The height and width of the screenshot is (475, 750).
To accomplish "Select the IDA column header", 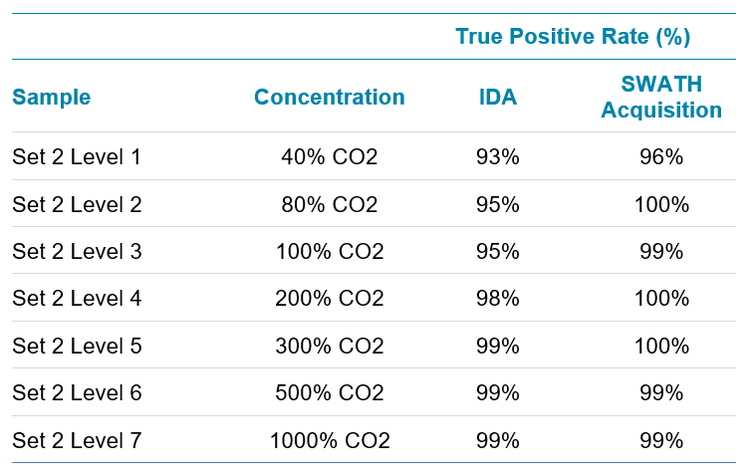I will pos(497,97).
